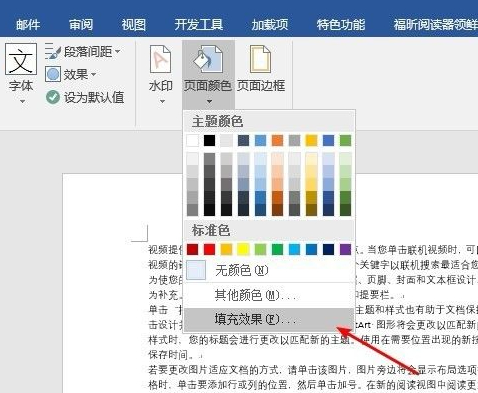Pick the dark navy standard color
478x393 pixels.
pos(328,249)
